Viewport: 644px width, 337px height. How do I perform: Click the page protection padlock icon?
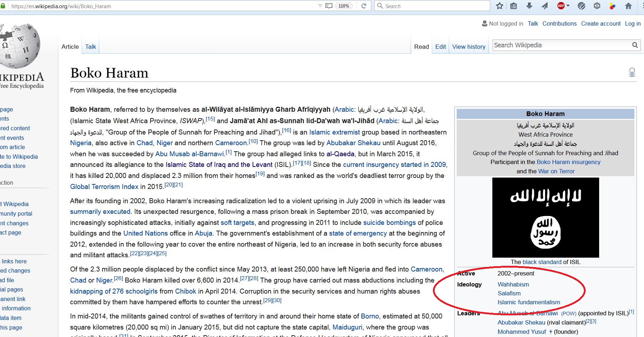pos(632,72)
